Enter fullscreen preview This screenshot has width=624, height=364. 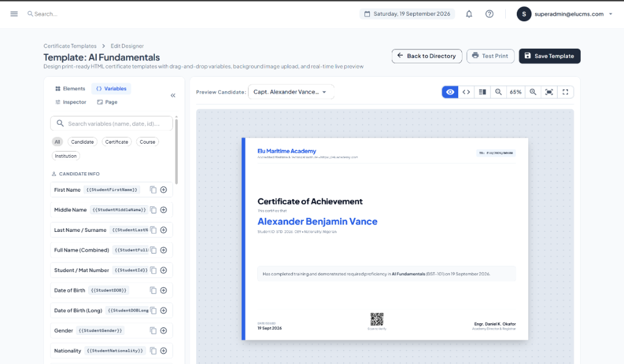[565, 92]
